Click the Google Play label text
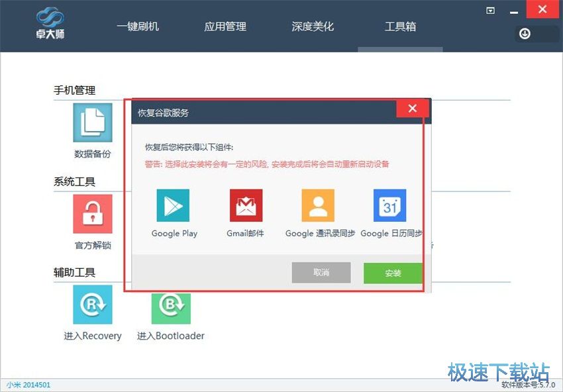563x392 pixels. pos(174,233)
